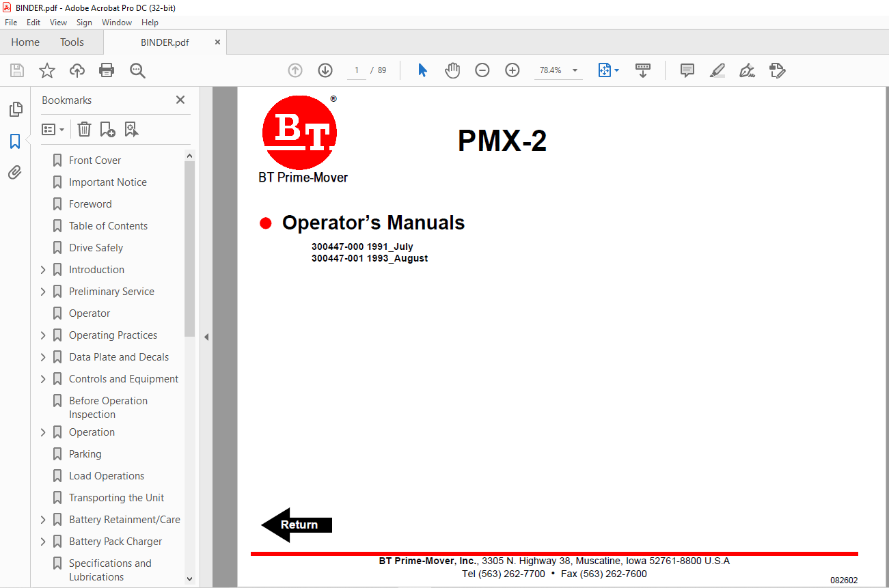The width and height of the screenshot is (889, 588).
Task: Expand Data Plate and Decals bookmark
Action: (x=43, y=357)
